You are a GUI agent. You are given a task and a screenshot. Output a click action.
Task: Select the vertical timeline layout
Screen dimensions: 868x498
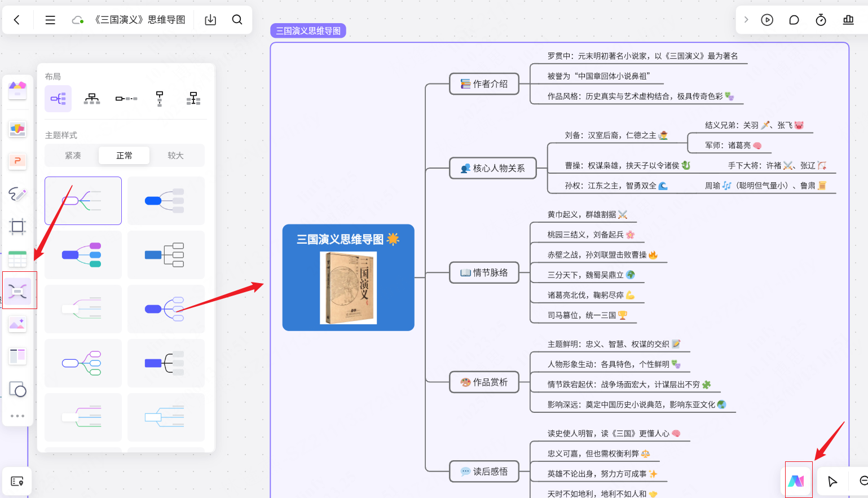tap(160, 99)
